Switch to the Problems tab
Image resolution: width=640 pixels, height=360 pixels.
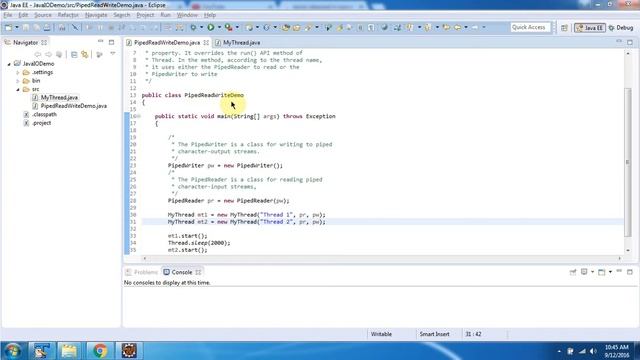point(142,272)
